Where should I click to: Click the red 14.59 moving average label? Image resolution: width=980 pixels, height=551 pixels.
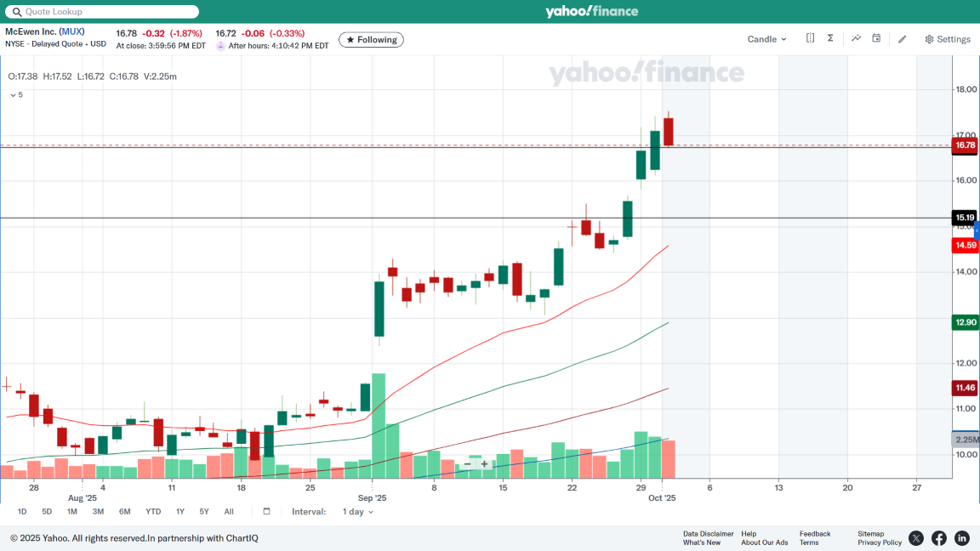coord(965,246)
